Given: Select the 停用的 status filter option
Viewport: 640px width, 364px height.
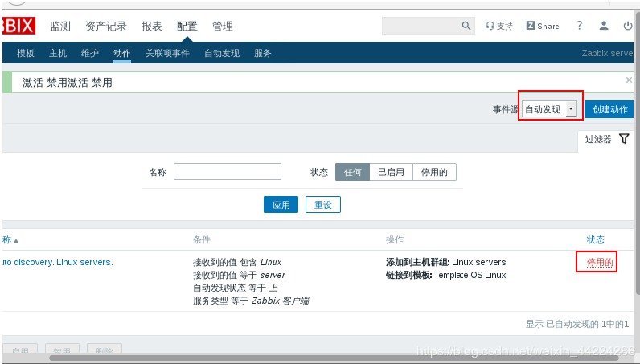Looking at the screenshot, I should 434,172.
